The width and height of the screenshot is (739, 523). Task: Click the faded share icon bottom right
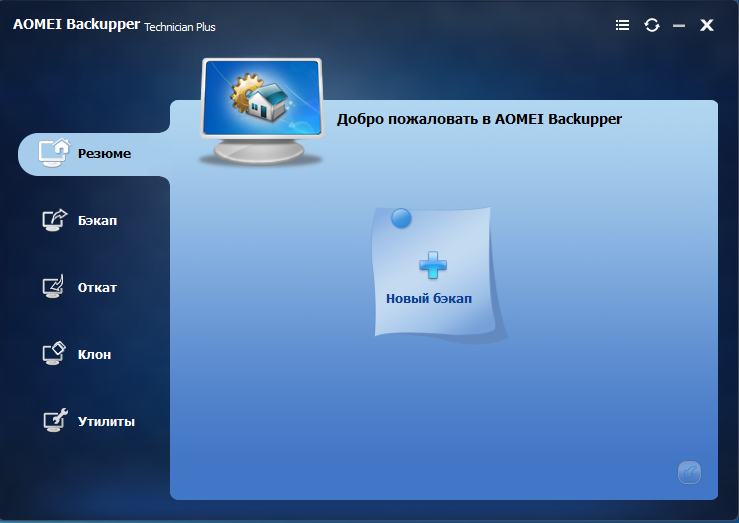coord(689,473)
